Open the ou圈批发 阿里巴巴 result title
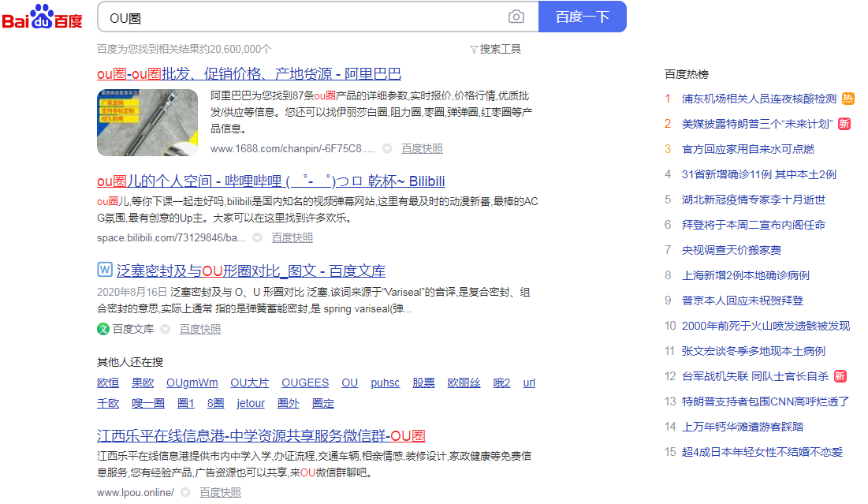 tap(249, 73)
